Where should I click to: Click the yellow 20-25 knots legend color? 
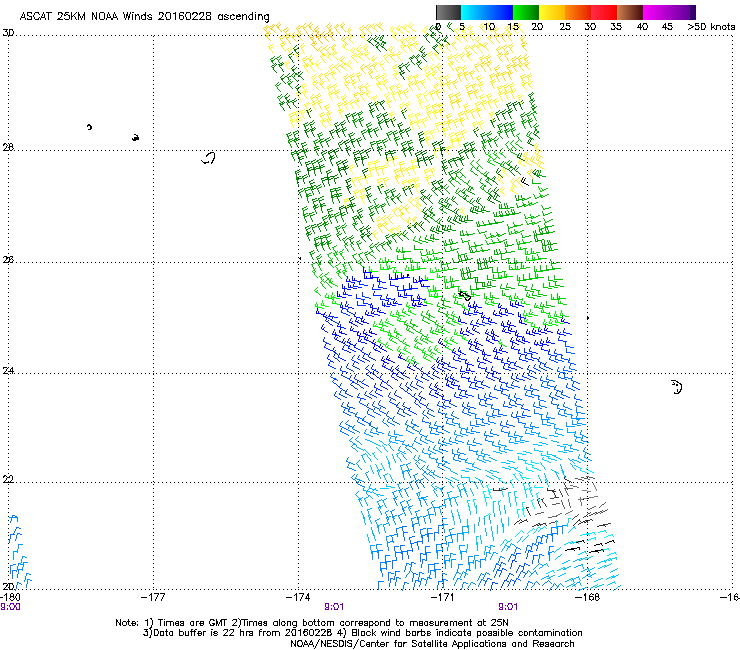tap(552, 12)
